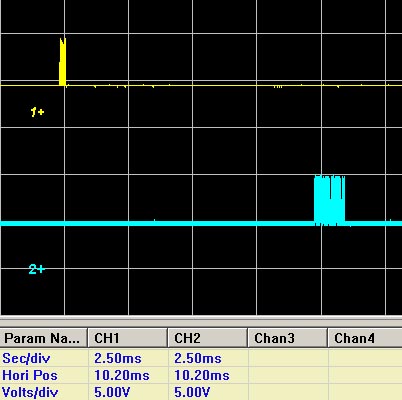Click CH2 Hori Pos value 10.20ms
The image size is (402, 400).
coord(202,375)
